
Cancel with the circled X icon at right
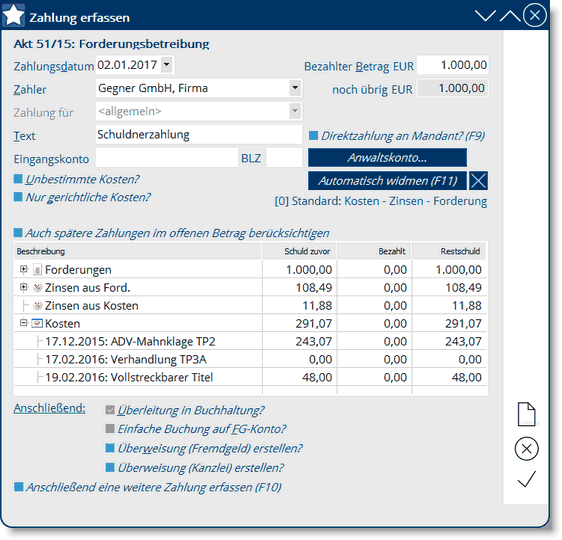pyautogui.click(x=527, y=449)
